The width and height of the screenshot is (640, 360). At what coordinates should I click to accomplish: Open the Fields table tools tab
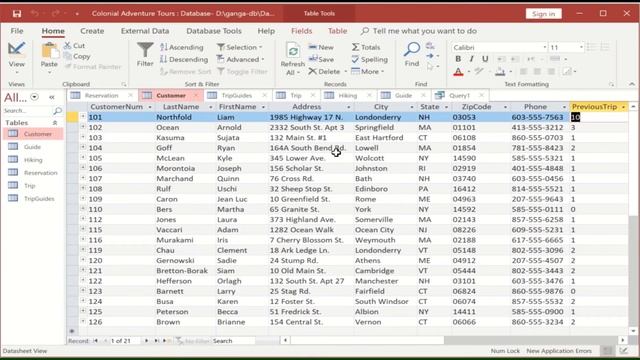[302, 31]
